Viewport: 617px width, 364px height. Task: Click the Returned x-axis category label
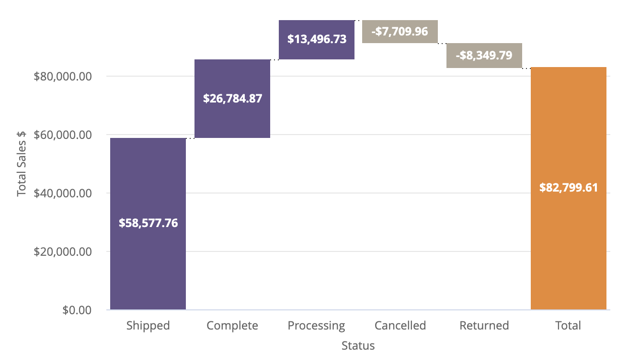click(x=484, y=326)
